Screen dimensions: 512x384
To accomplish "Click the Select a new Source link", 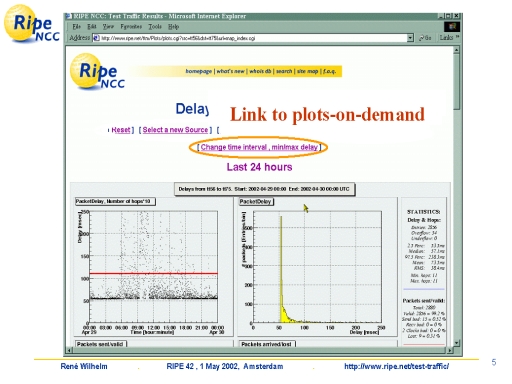I will (175, 130).
